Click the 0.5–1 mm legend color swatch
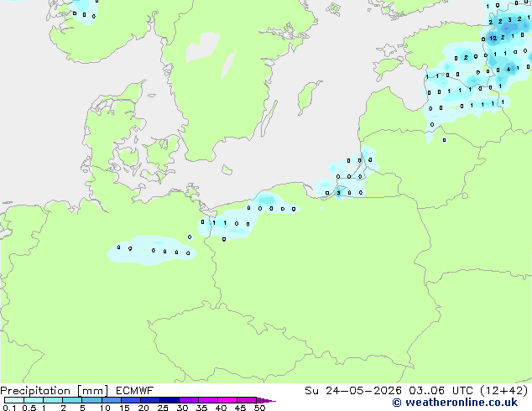This screenshot has width=532, height=411. tap(34, 400)
